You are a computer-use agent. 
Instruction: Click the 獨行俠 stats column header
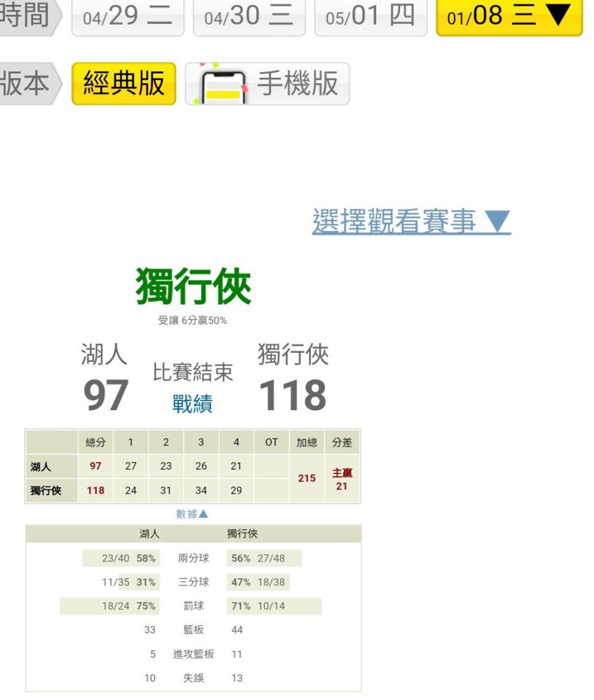tap(242, 534)
